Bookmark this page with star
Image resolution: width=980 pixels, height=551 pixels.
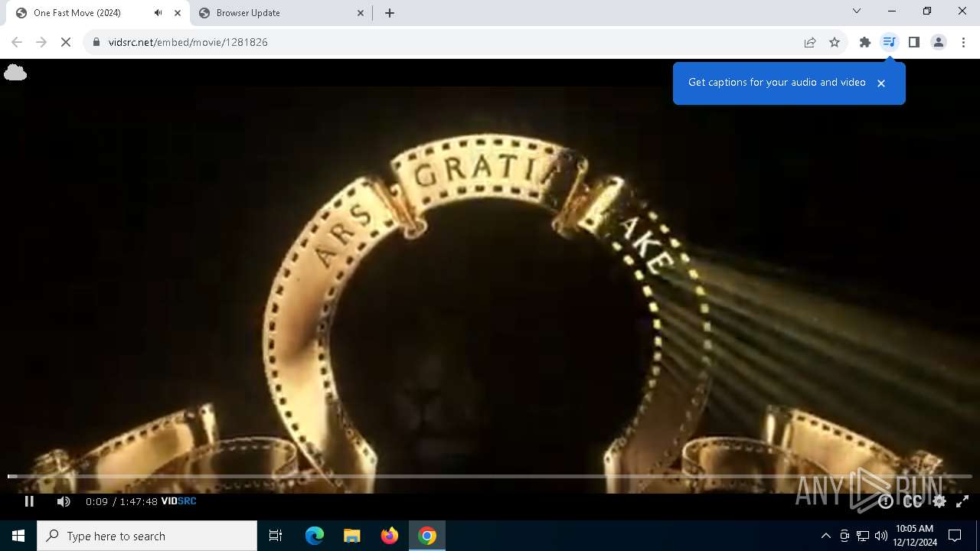835,42
